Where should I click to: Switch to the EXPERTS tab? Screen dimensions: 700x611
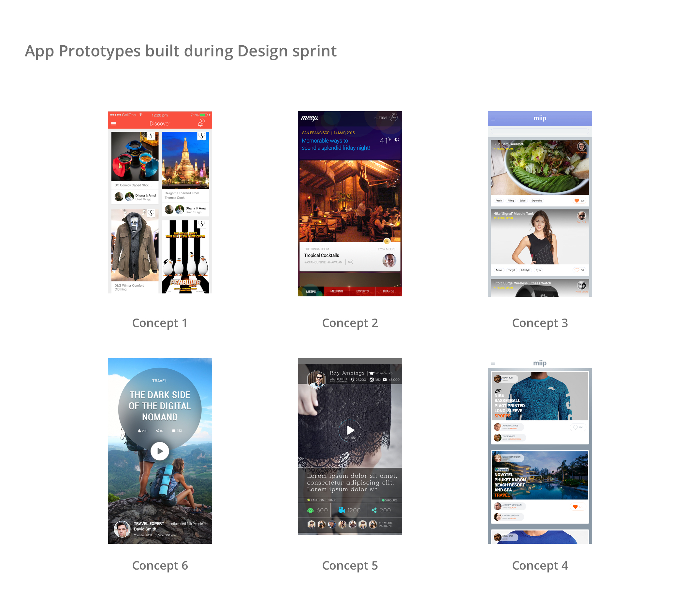362,291
